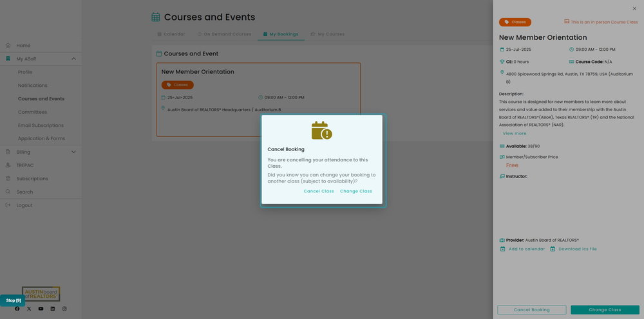Switch to On Demand Courses tab
The width and height of the screenshot is (644, 319).
click(x=224, y=34)
